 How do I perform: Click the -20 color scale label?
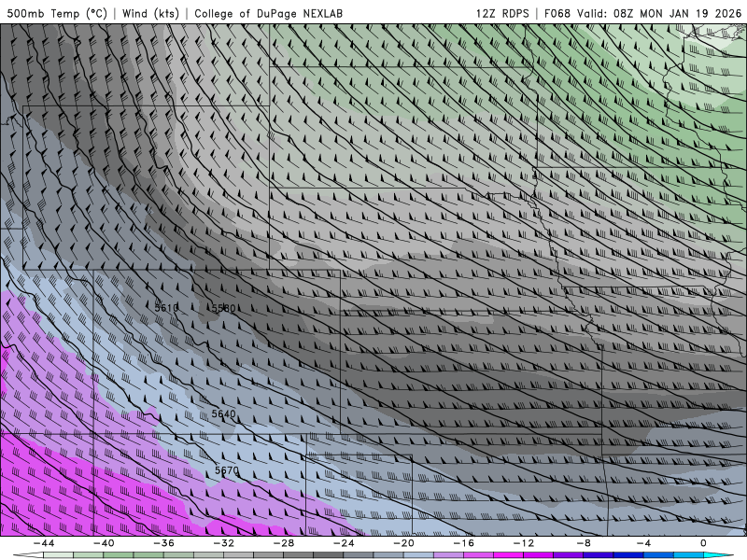(x=403, y=543)
